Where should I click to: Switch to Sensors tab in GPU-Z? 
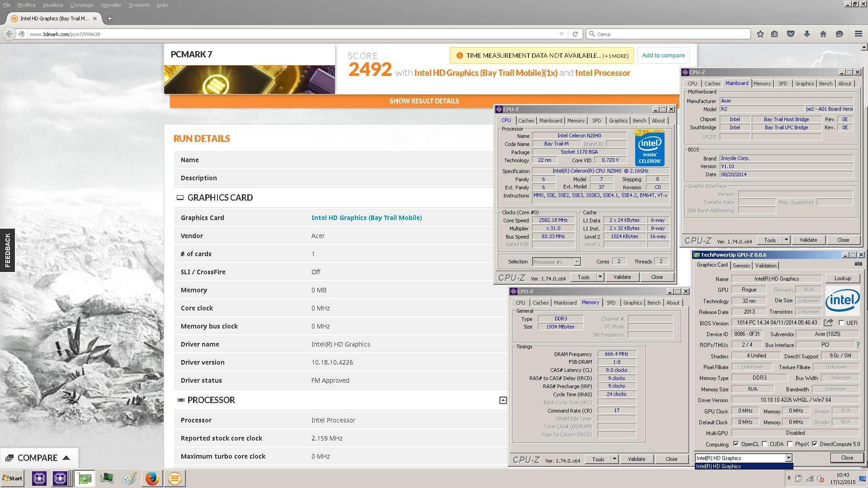tap(741, 266)
